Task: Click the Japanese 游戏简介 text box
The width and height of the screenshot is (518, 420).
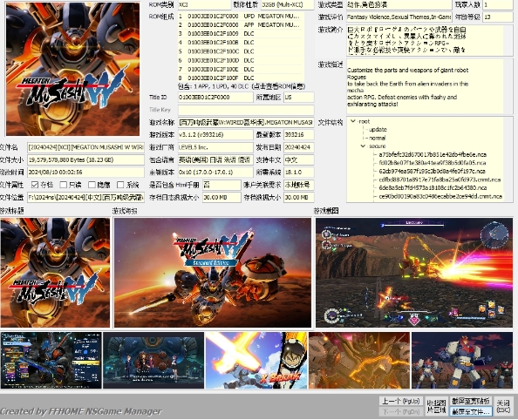Action: click(x=429, y=40)
